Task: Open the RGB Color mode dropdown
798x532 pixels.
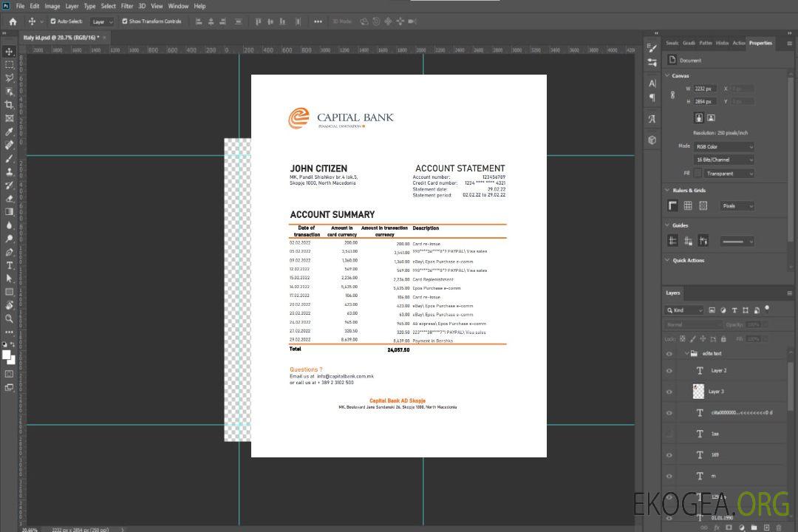Action: click(724, 146)
